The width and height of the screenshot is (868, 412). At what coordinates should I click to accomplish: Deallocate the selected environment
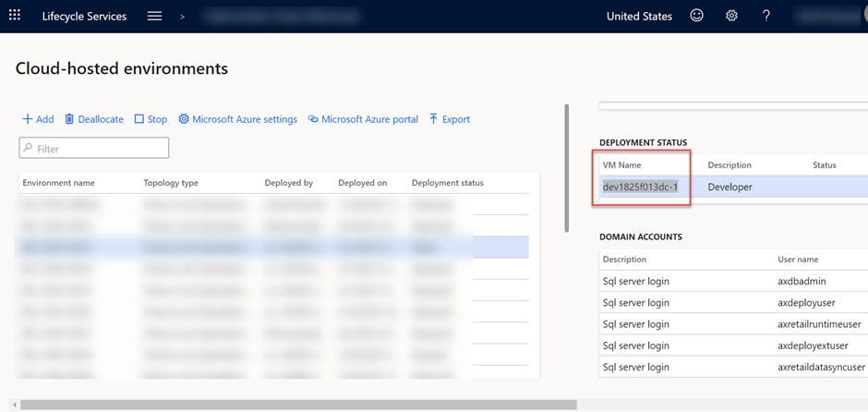(x=93, y=119)
